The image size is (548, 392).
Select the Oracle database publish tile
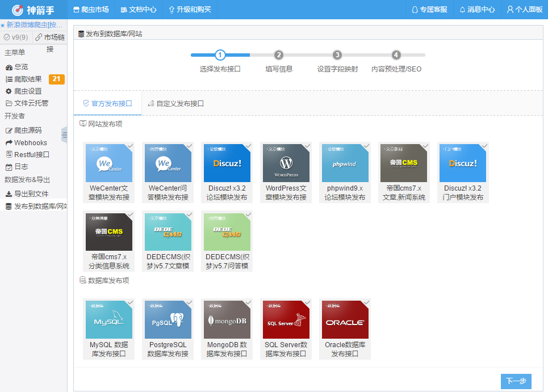[345, 320]
